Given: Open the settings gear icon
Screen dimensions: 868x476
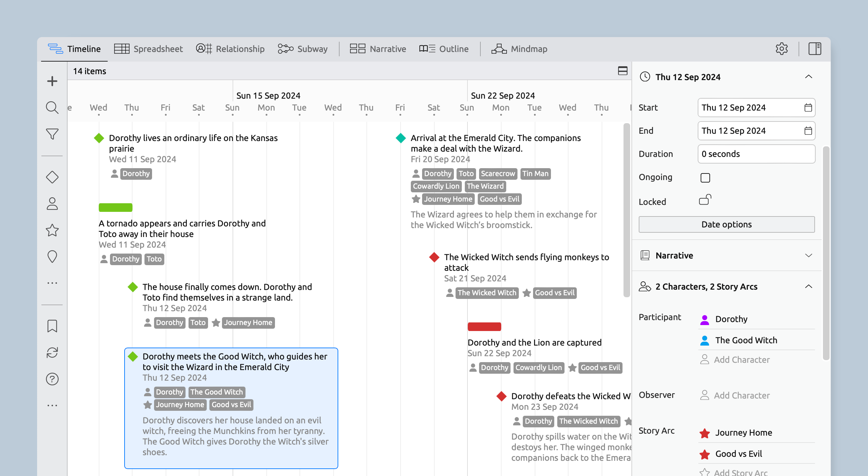Looking at the screenshot, I should coord(782,49).
